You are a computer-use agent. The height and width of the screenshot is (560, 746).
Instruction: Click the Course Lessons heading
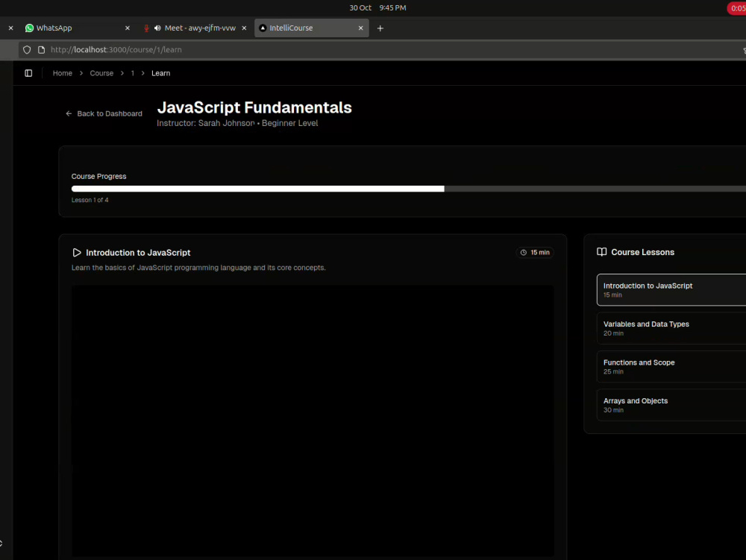pos(642,253)
